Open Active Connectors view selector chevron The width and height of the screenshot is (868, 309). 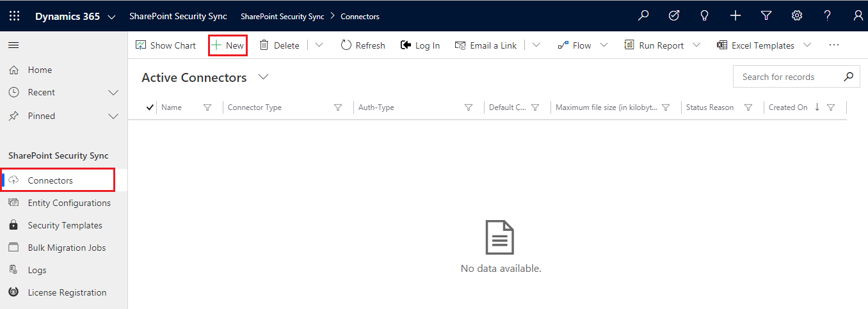pos(263,77)
